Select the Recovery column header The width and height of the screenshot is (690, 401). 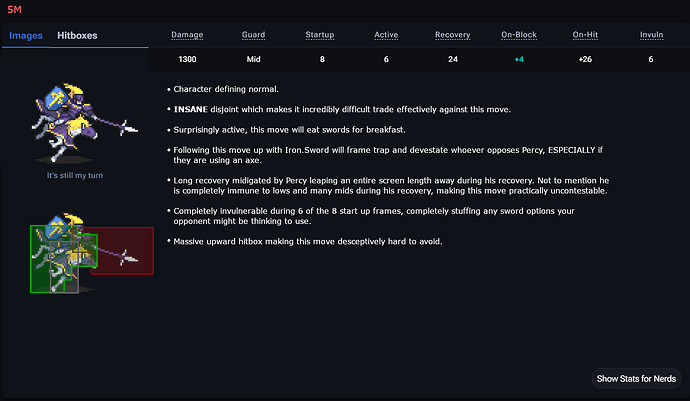click(452, 35)
